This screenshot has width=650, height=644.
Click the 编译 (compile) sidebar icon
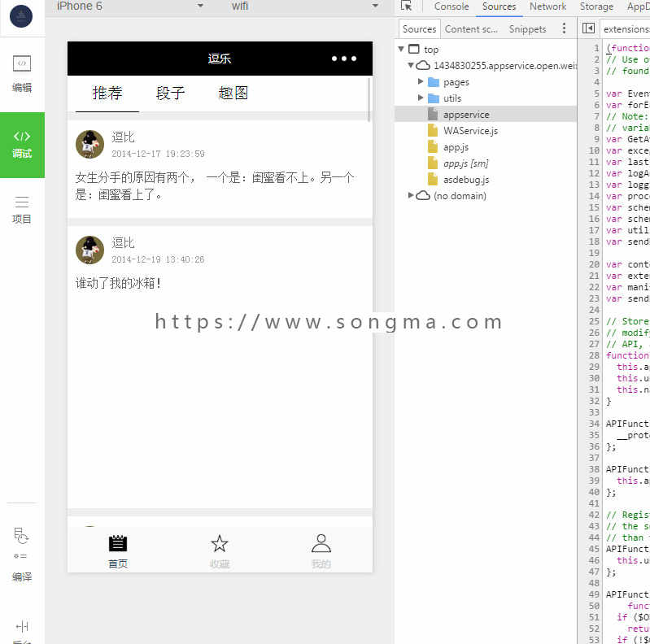coord(21,554)
